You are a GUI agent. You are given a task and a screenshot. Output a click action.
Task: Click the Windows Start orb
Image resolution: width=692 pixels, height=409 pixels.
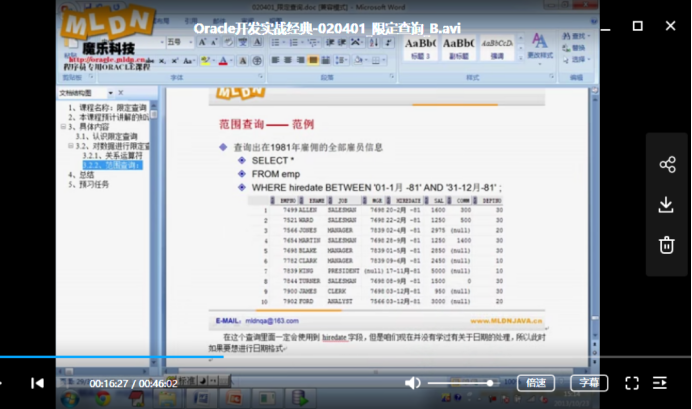(x=70, y=399)
